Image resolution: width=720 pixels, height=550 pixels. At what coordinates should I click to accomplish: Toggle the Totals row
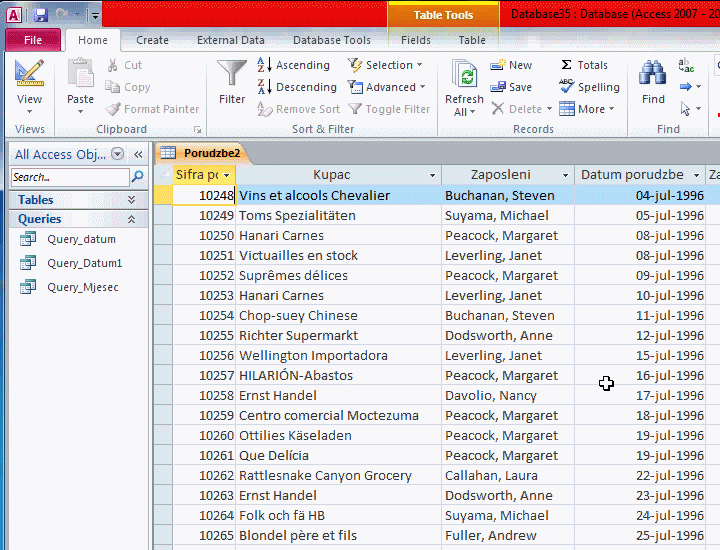583,65
